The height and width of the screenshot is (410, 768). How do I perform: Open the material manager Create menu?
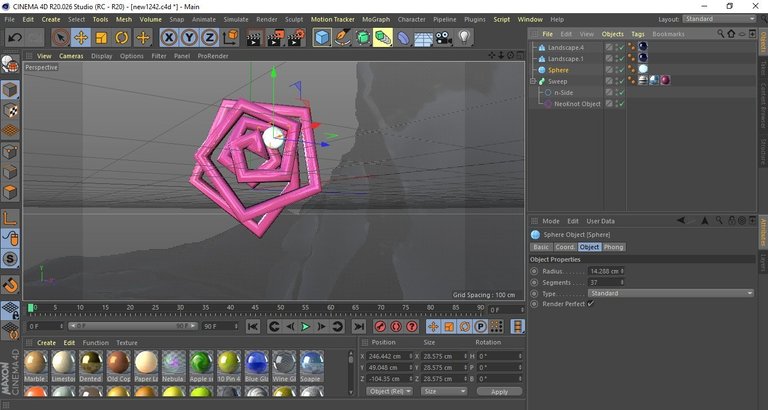(47, 343)
